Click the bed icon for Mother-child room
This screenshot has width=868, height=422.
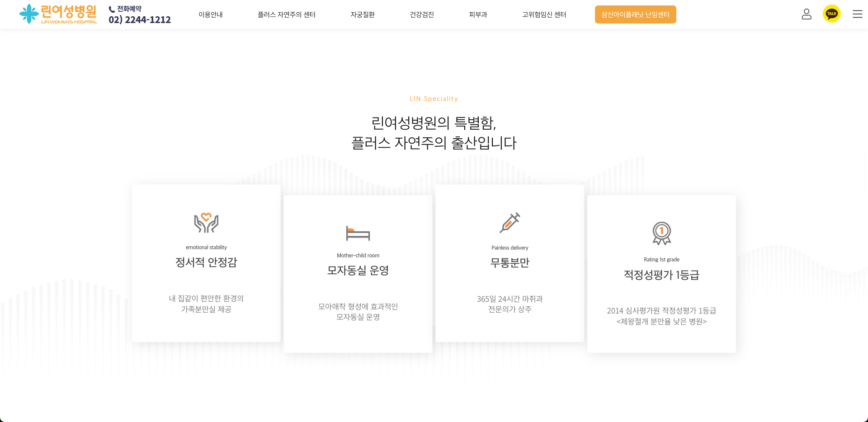[358, 233]
